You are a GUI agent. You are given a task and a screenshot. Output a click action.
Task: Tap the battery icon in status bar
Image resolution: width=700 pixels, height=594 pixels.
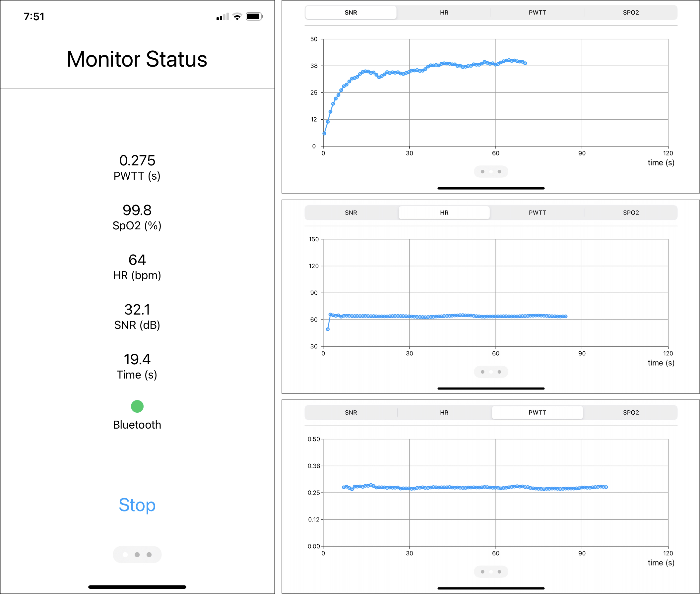tap(254, 17)
